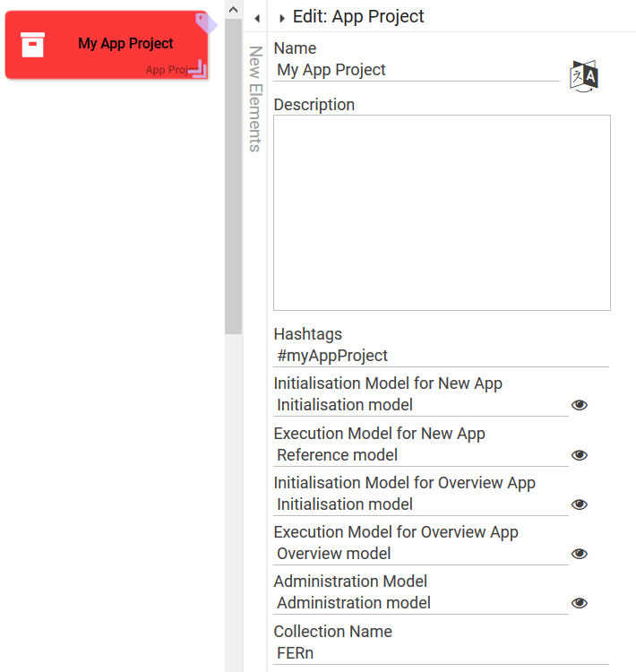
Task: Click the Collection Name field with FERn
Action: click(441, 653)
